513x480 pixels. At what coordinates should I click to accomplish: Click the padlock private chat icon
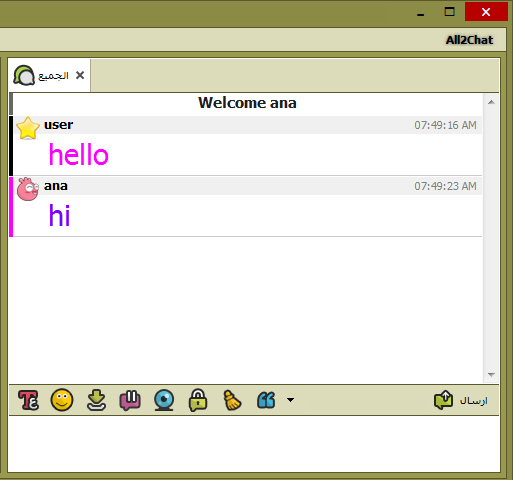click(x=198, y=400)
